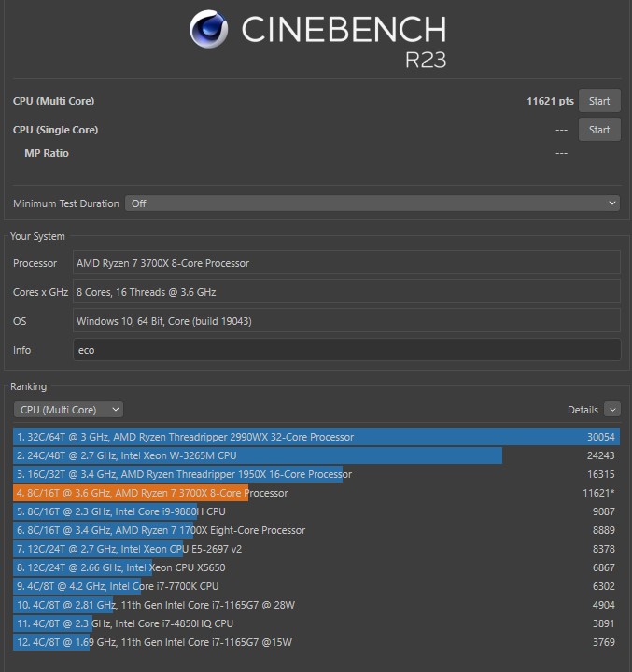Click the Cinebench sphere logo icon
The width and height of the screenshot is (632, 672).
pos(209,29)
